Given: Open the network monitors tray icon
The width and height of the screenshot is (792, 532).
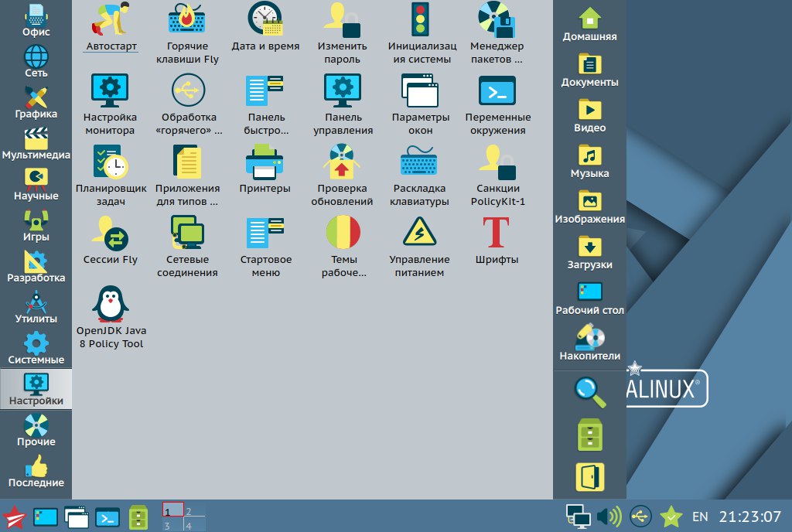Looking at the screenshot, I should click(x=578, y=517).
